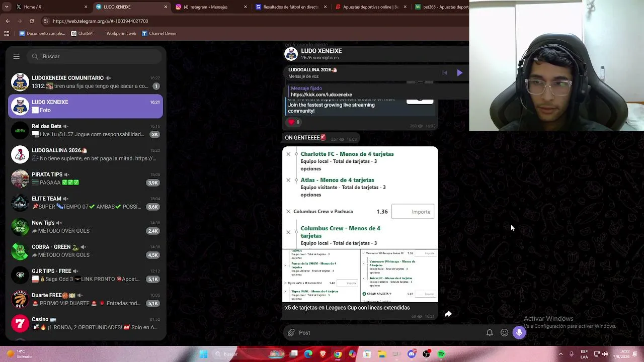Viewport: 644px width, 362px height.
Task: Forward the Leagues Cup tarjetas post
Action: (x=448, y=314)
